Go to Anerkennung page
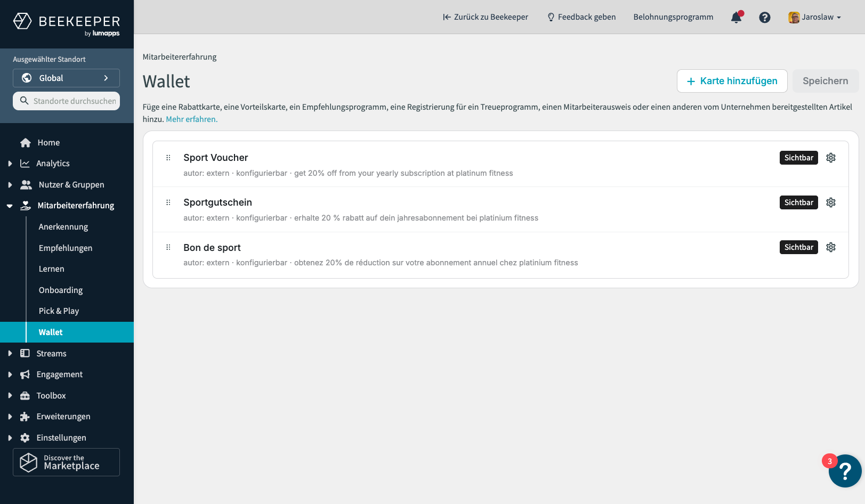 click(x=63, y=227)
